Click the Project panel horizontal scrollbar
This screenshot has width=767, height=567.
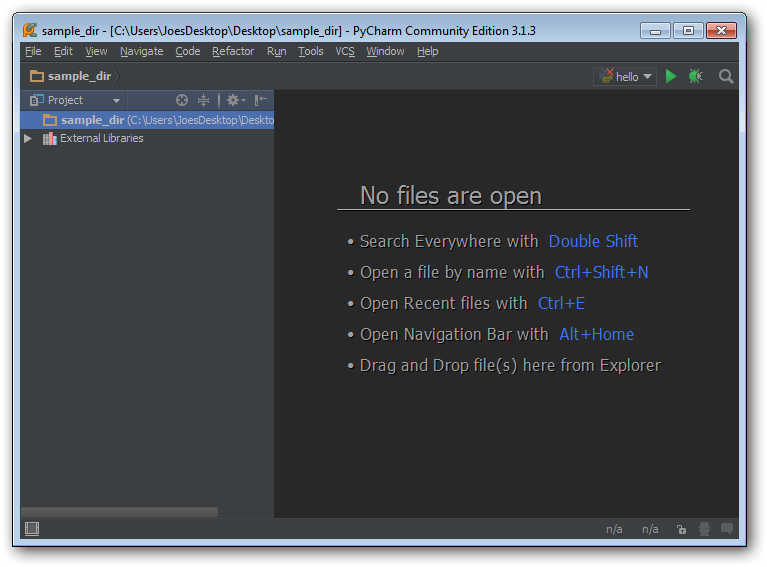tap(120, 512)
